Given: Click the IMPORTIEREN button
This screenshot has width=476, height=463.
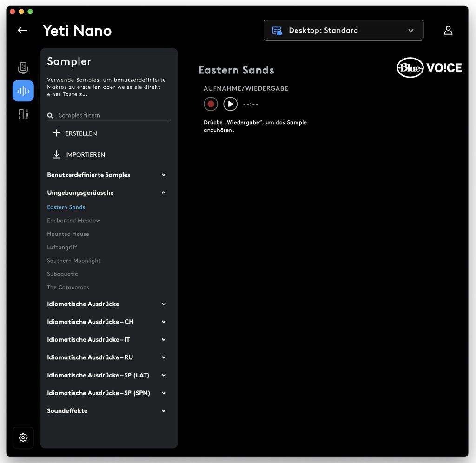Looking at the screenshot, I should coord(79,154).
